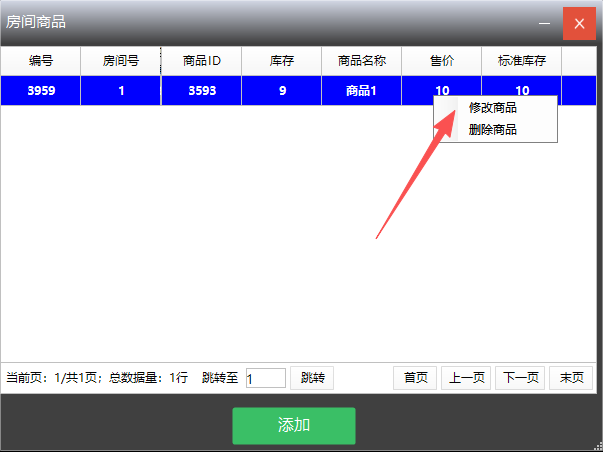Choose 删除商品 from the context menu
The width and height of the screenshot is (603, 452).
(x=493, y=129)
